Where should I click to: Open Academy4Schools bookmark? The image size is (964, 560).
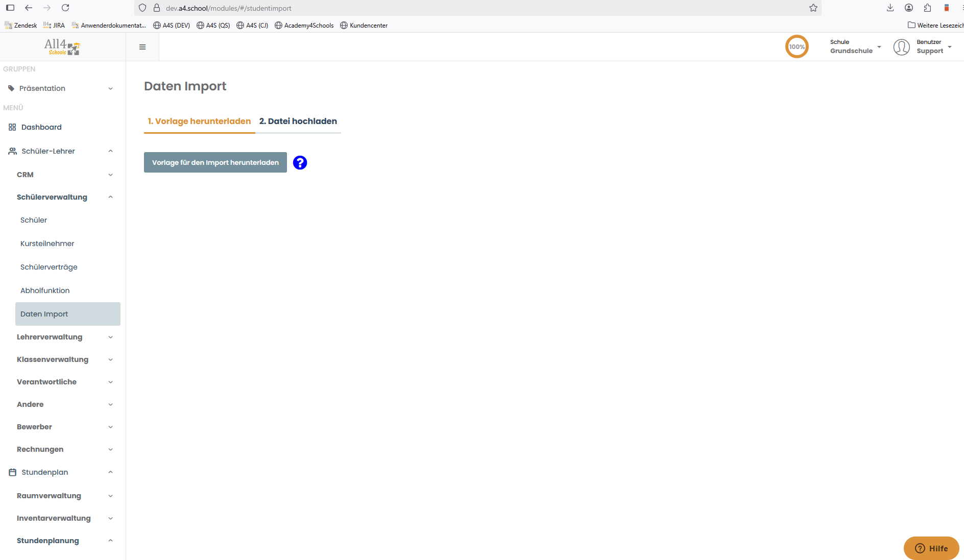pos(304,25)
